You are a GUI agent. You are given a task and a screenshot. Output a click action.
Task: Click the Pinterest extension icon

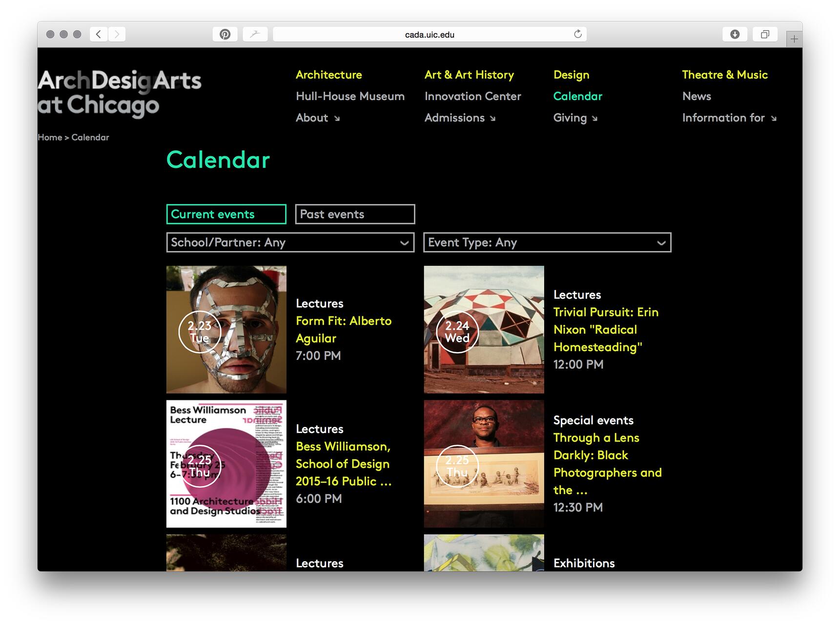click(x=225, y=34)
